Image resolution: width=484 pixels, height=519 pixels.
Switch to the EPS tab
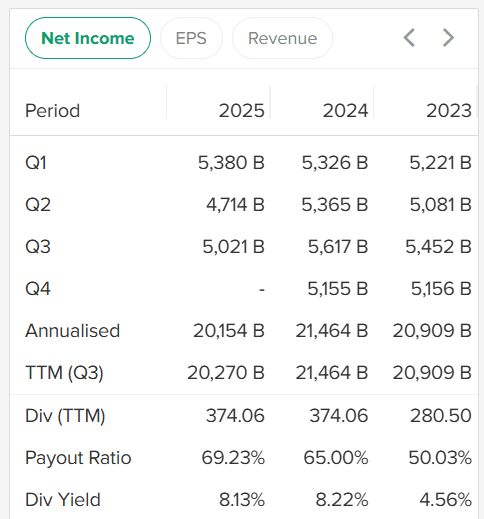click(191, 38)
